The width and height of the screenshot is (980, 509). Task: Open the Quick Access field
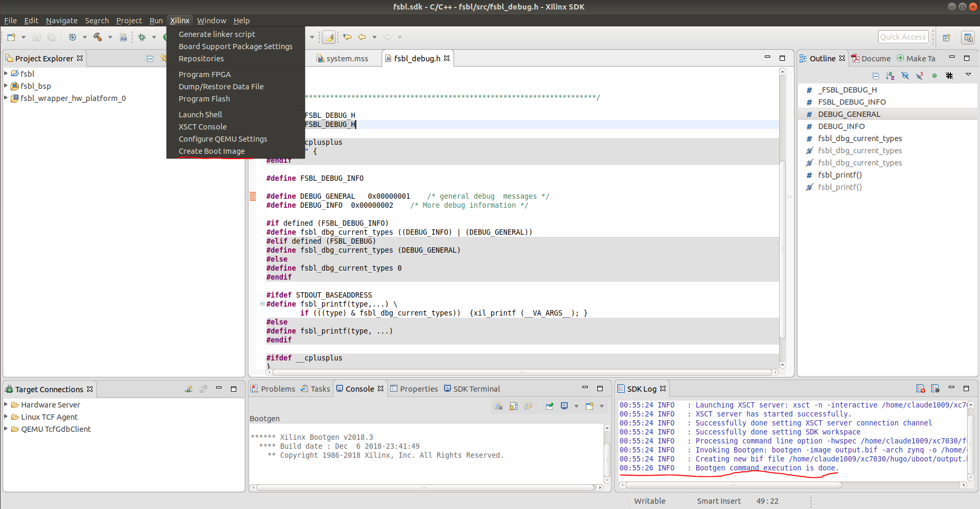(903, 36)
